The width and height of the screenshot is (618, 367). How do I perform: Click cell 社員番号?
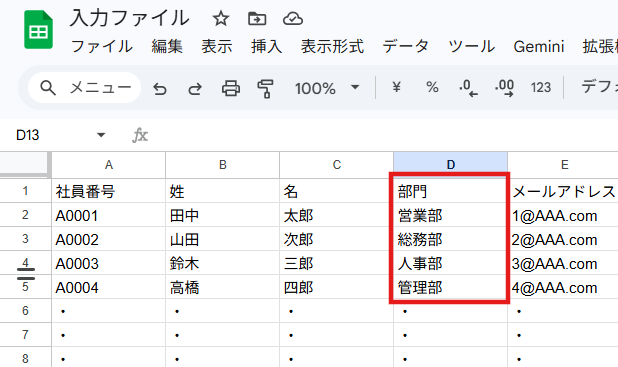pos(109,191)
